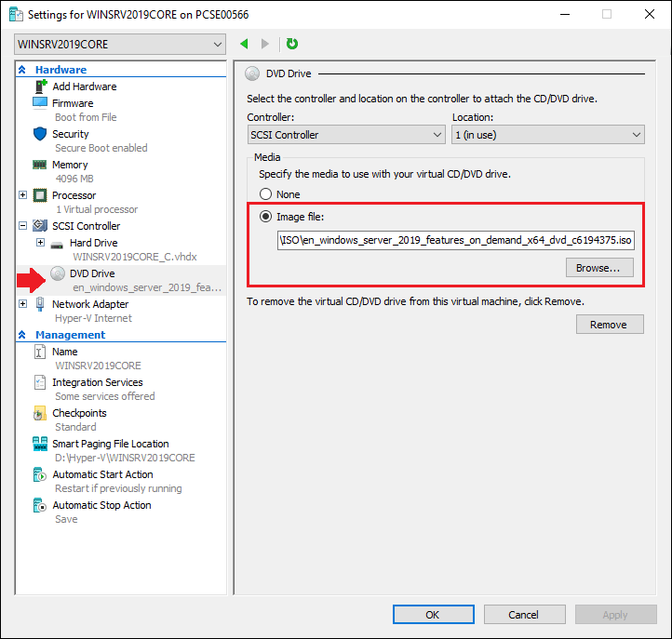672x639 pixels.
Task: Click the Smart Paging File Location icon
Action: click(40, 444)
